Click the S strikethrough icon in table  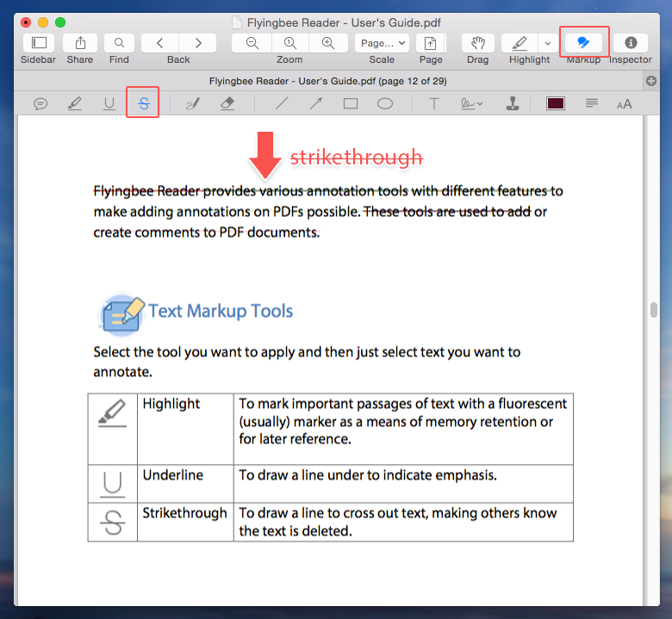[x=112, y=523]
